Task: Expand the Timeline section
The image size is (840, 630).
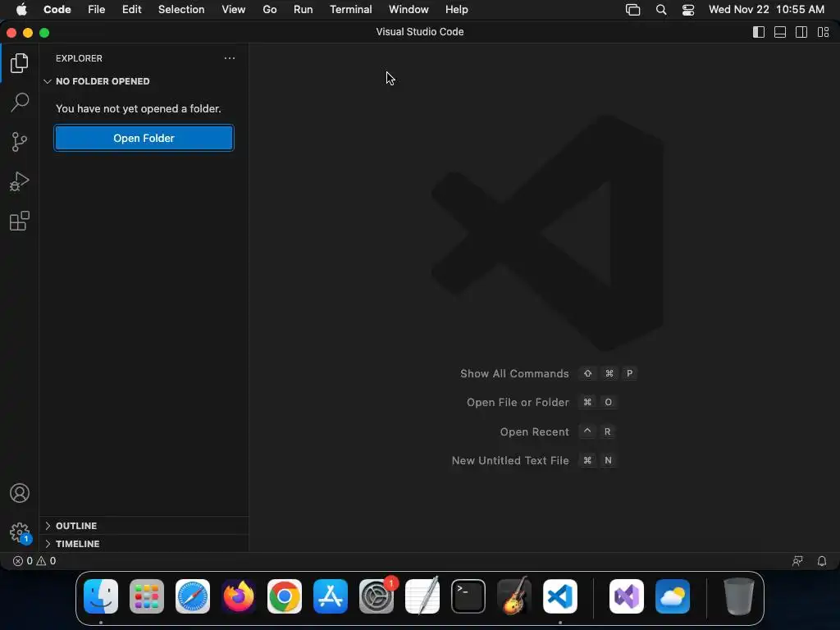Action: point(144,544)
